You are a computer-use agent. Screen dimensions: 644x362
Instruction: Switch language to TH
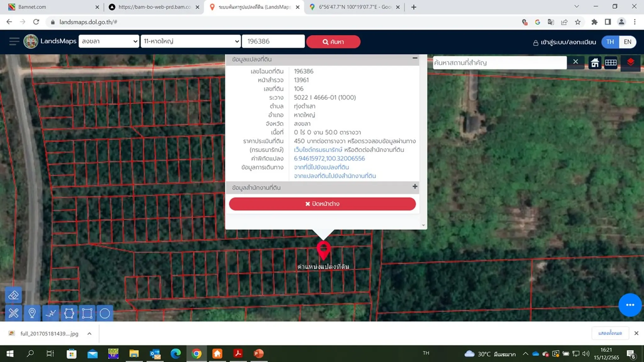[610, 42]
